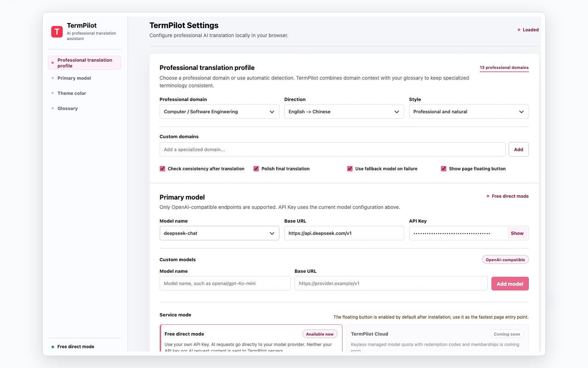Viewport: 588px width, 368px height.
Task: Open the Direction English -> Chinese dropdown
Action: click(344, 112)
